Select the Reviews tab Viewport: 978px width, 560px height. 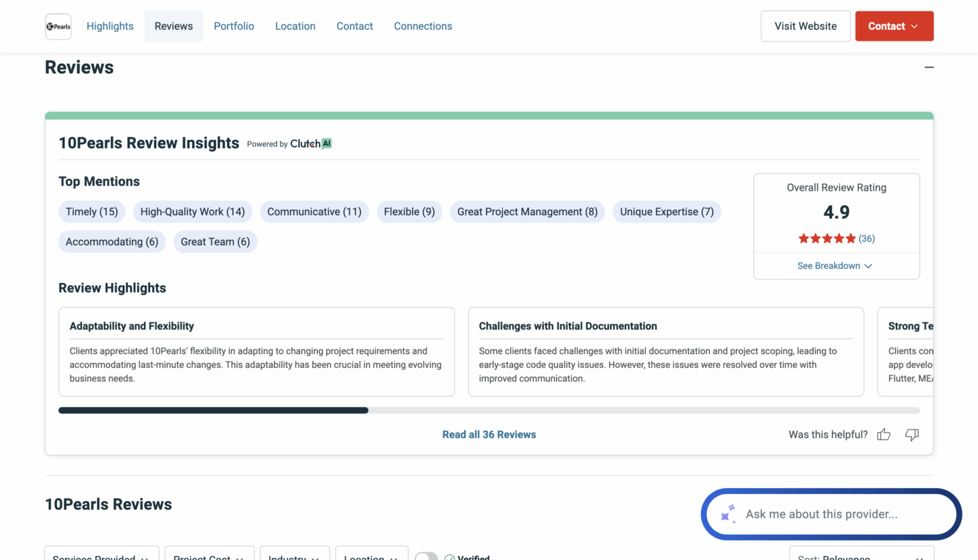[174, 26]
